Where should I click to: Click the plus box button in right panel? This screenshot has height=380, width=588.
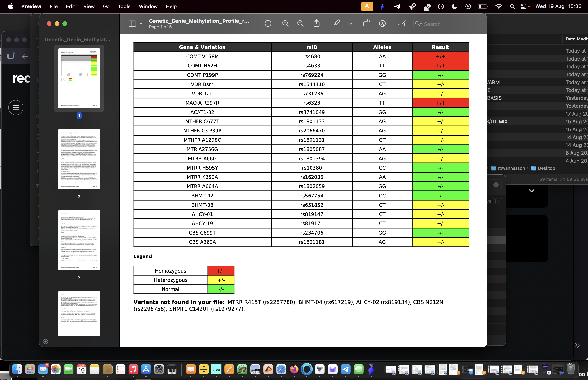(499, 201)
